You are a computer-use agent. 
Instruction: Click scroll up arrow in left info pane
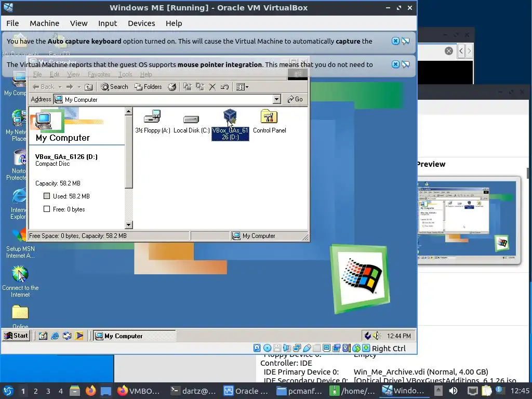(x=129, y=111)
